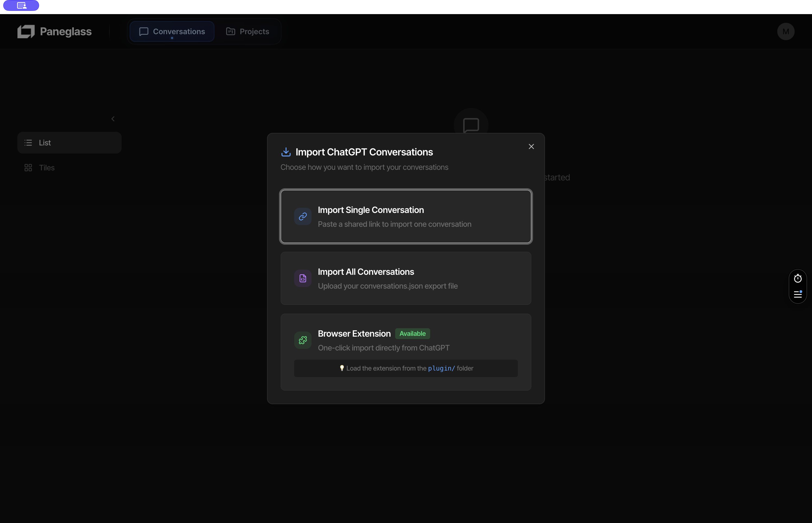
Task: Click the Available badge next to Browser Extension
Action: pyautogui.click(x=412, y=333)
